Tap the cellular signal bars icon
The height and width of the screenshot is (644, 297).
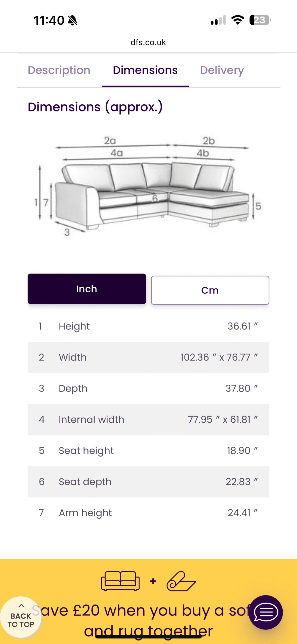218,20
